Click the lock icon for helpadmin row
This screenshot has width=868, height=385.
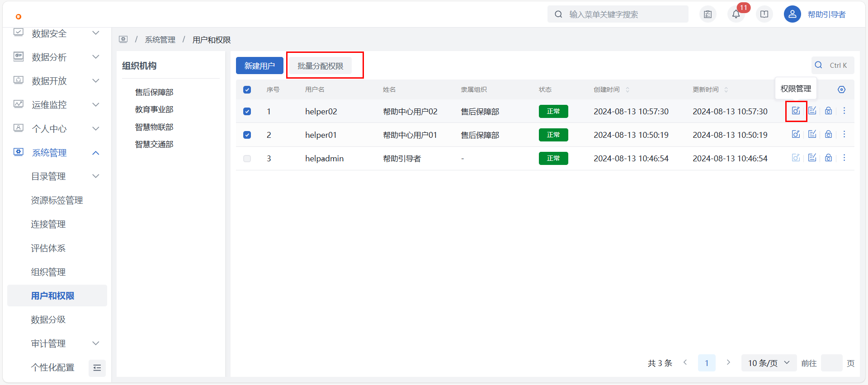point(828,158)
